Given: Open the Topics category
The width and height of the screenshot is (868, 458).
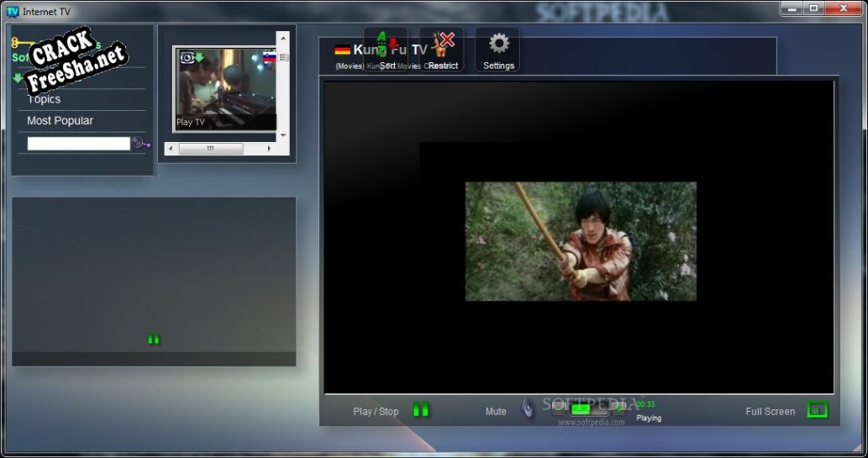Looking at the screenshot, I should coord(44,99).
